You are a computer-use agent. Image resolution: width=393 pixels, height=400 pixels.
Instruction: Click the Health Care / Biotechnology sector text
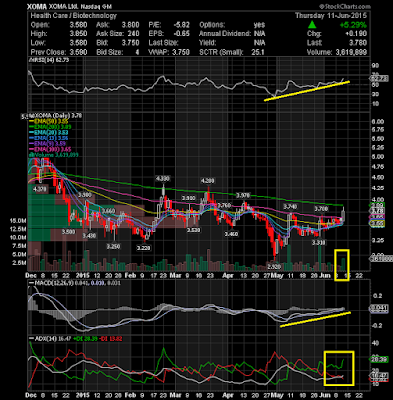[x=74, y=15]
